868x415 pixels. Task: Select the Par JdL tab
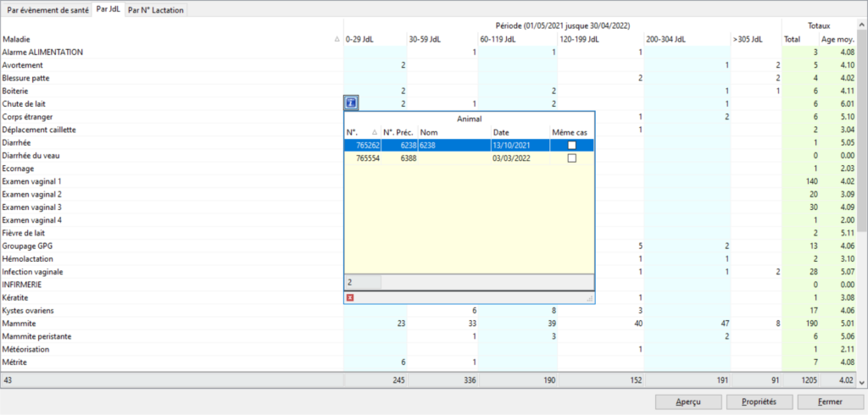[108, 10]
